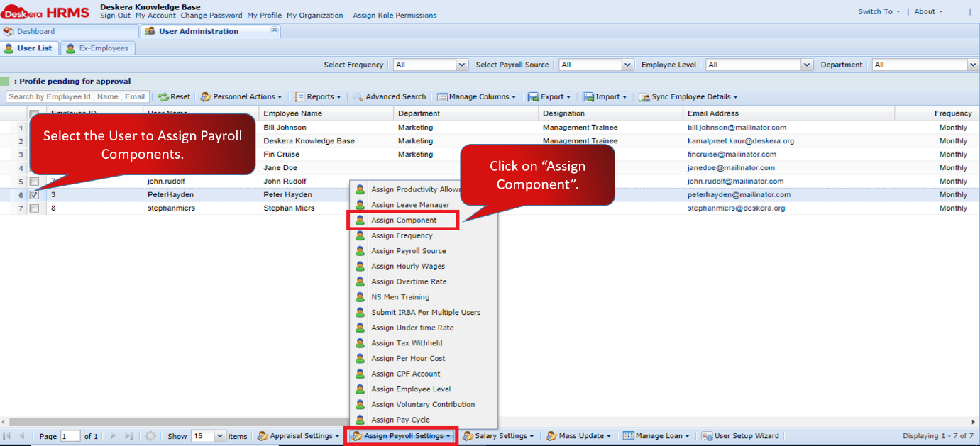
Task: Expand the Reports dropdown
Action: point(318,97)
